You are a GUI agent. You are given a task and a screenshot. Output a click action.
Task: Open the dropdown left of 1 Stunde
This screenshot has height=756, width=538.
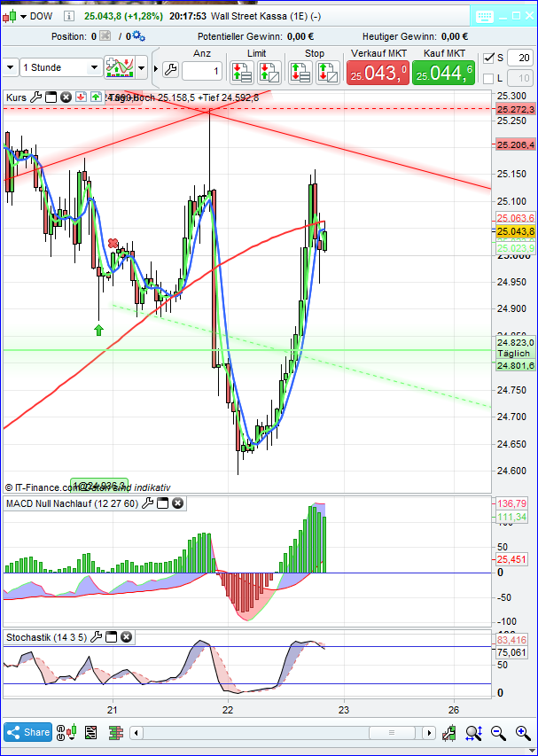(x=10, y=67)
